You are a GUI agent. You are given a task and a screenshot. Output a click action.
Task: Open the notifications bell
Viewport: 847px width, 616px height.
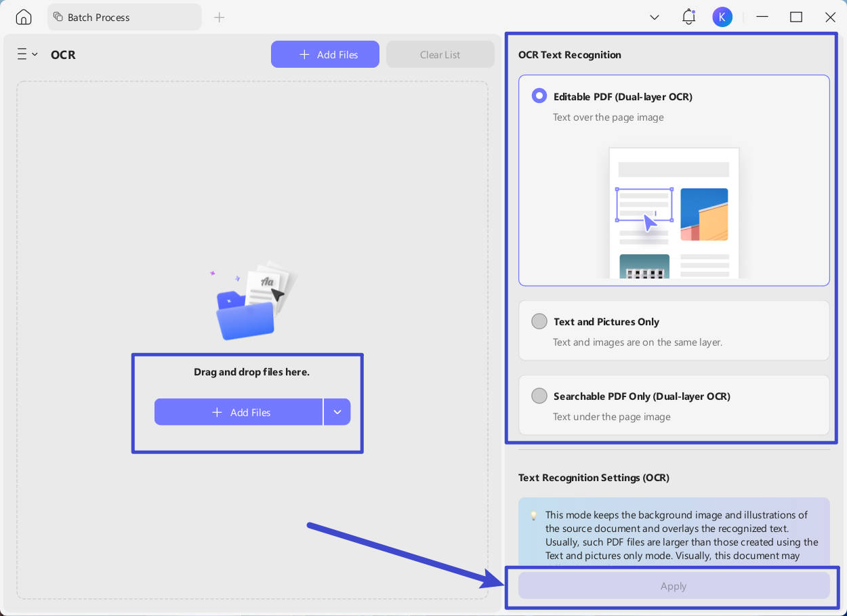tap(689, 17)
